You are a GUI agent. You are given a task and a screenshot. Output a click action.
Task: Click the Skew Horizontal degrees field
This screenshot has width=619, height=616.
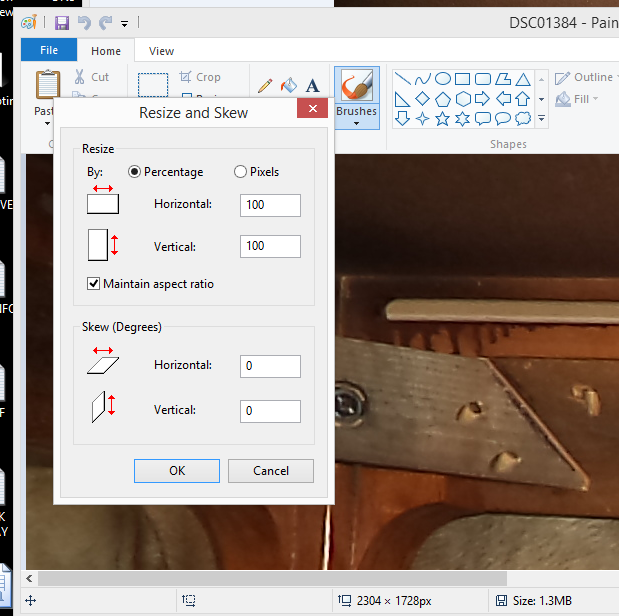tap(270, 366)
